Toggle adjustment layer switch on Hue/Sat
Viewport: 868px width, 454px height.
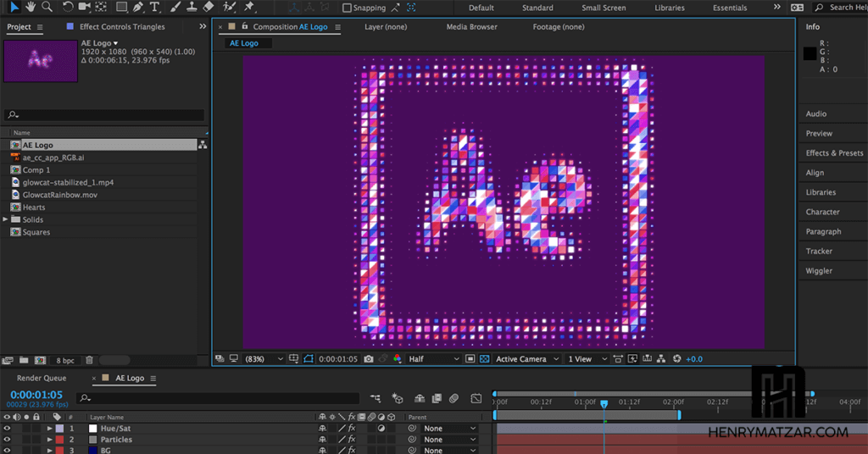pyautogui.click(x=381, y=428)
